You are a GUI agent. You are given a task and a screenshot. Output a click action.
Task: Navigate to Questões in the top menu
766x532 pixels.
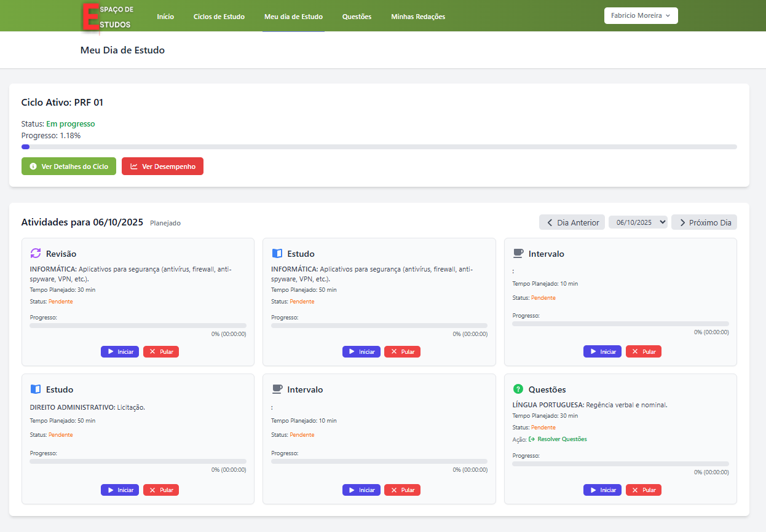357,17
